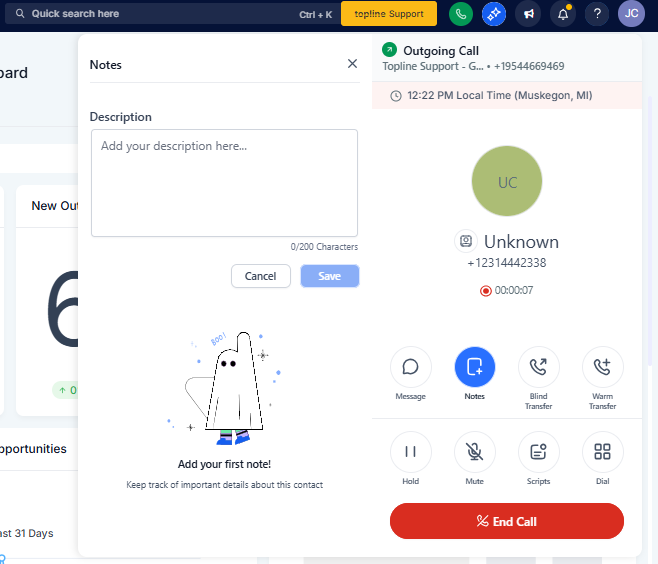Click the "Add your first note!" text
Image resolution: width=658 pixels, height=564 pixels.
pyautogui.click(x=225, y=464)
